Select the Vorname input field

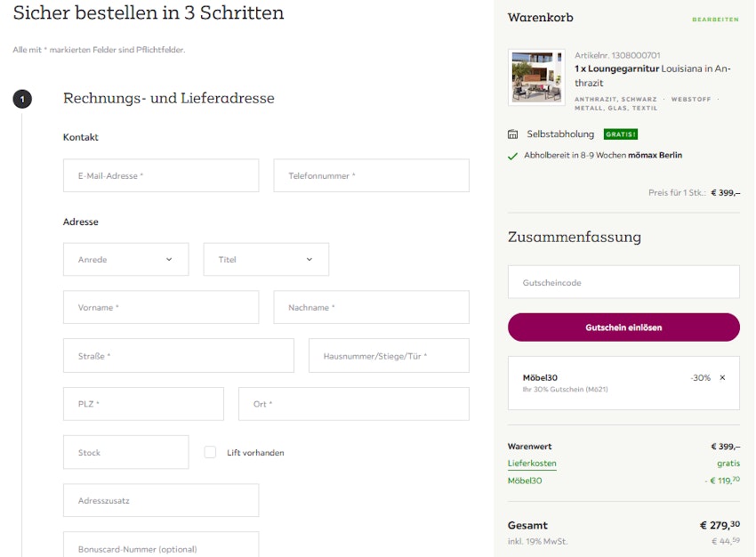[161, 308]
